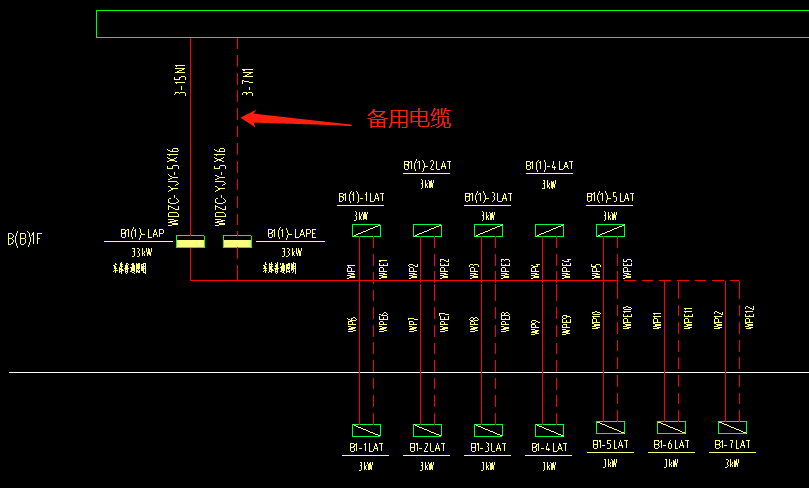Pick the B1(1)-LAP text label
Screen dimensions: 809x488
pyautogui.click(x=142, y=234)
